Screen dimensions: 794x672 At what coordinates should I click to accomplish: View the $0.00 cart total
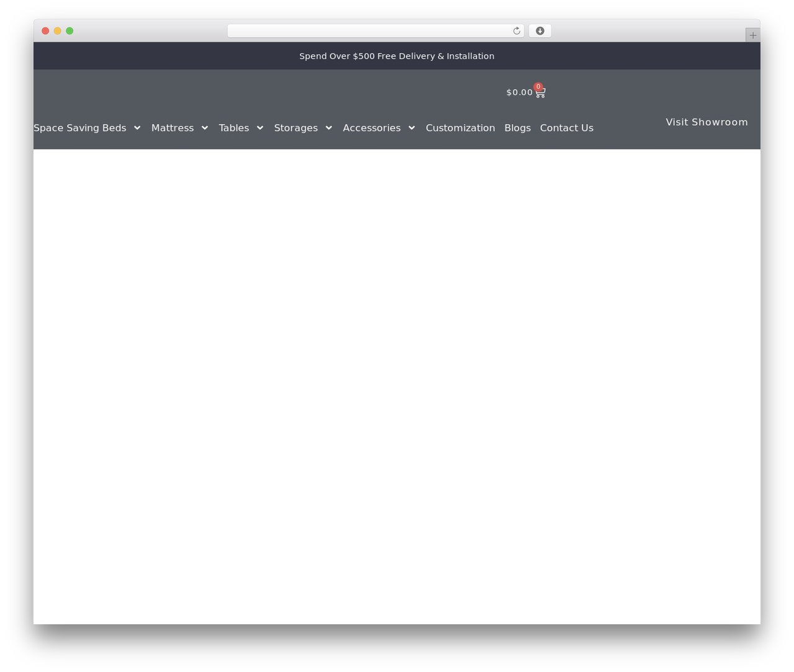519,92
